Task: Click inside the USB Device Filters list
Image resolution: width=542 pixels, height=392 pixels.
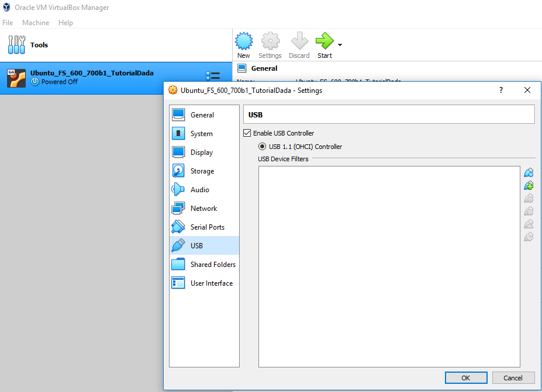Action: point(389,266)
